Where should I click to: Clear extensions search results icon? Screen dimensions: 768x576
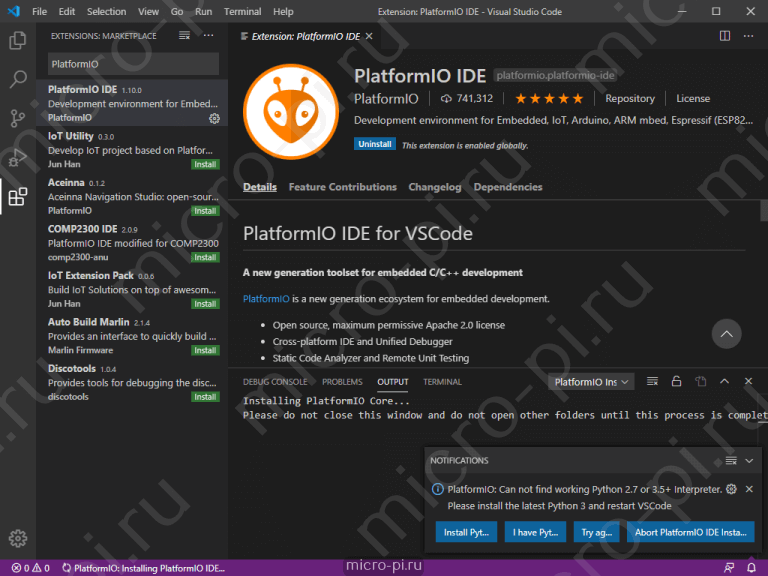[x=184, y=36]
